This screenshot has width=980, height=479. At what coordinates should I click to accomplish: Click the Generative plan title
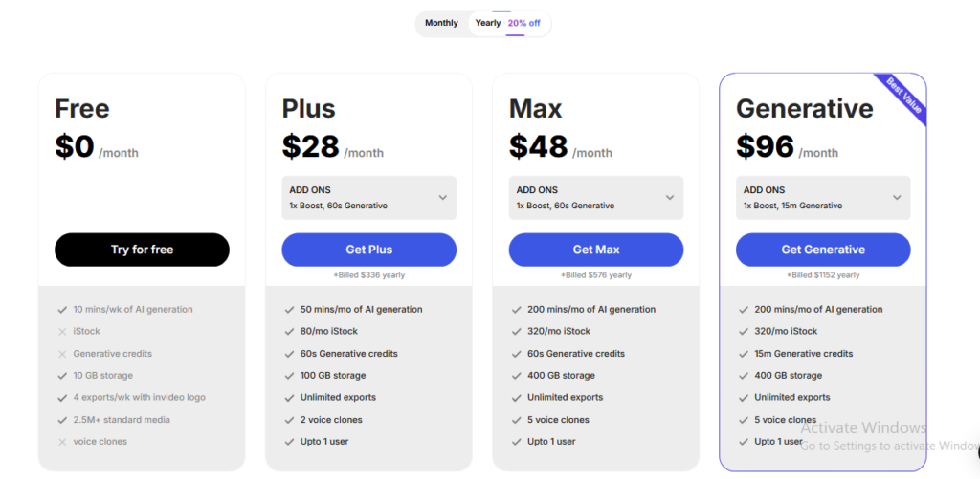click(804, 109)
